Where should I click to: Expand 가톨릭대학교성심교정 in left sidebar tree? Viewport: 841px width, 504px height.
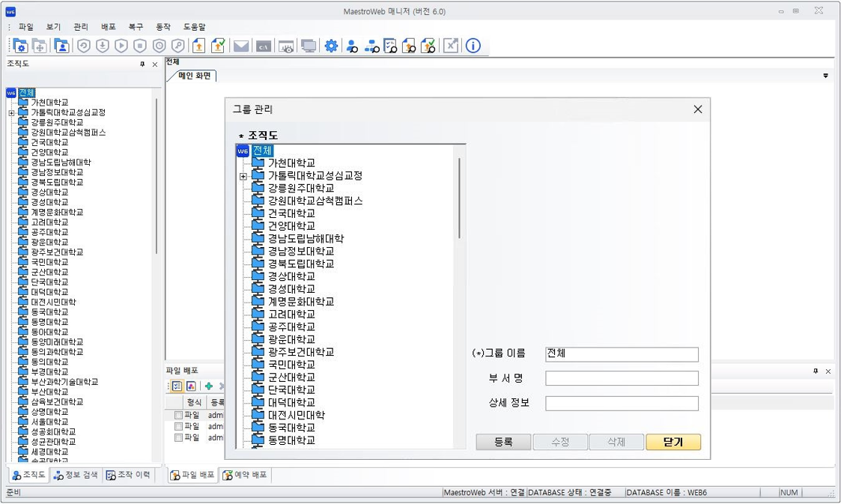11,113
